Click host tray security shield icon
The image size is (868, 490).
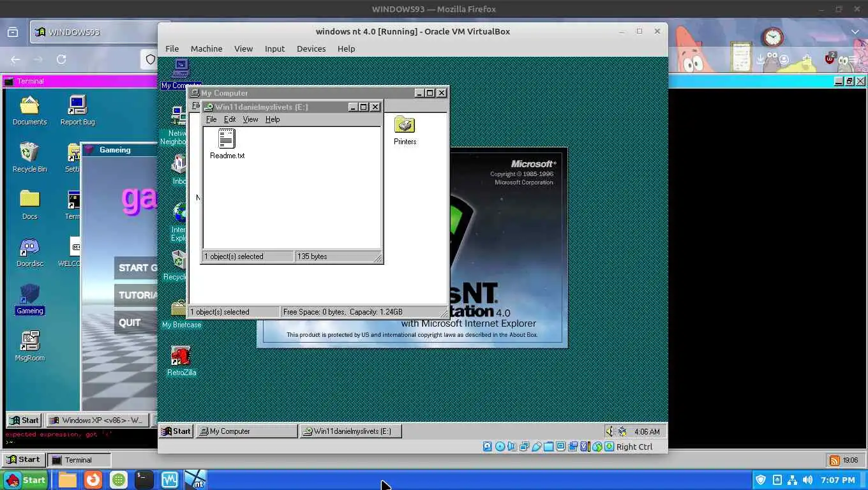tap(761, 480)
